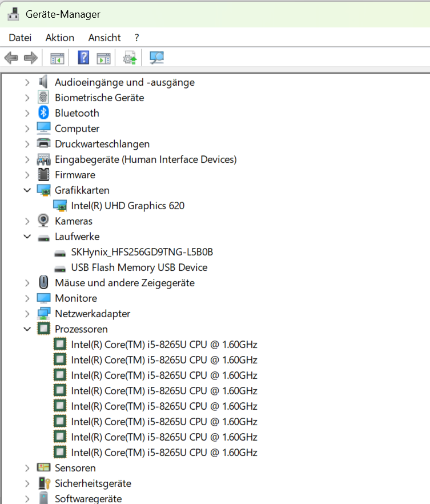Click the Bluetooth logo icon
Viewport: 430px width, 504px height.
coord(43,113)
